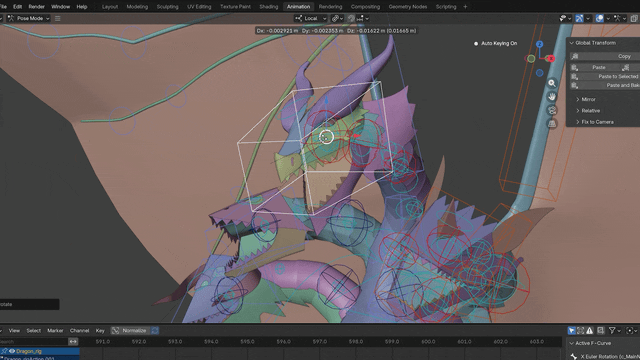Switch to the Modeling workspace tab
Viewport: 640px width, 360px height.
[x=137, y=7]
